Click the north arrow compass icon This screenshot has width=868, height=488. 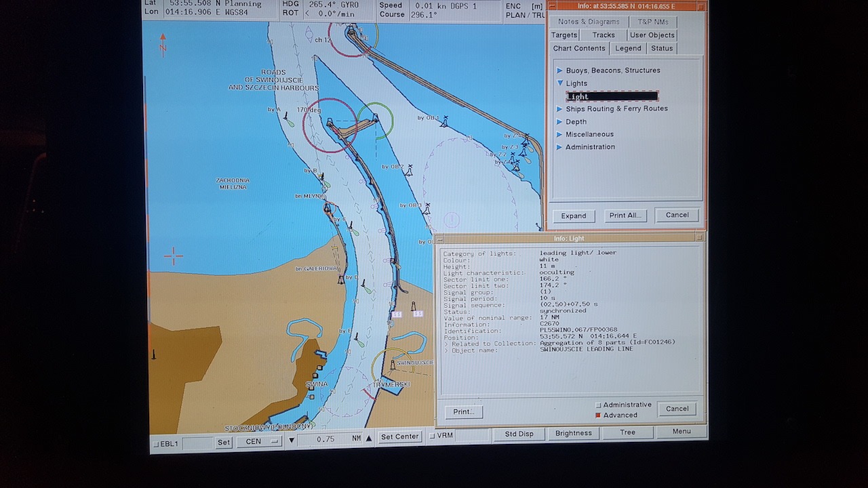[163, 45]
